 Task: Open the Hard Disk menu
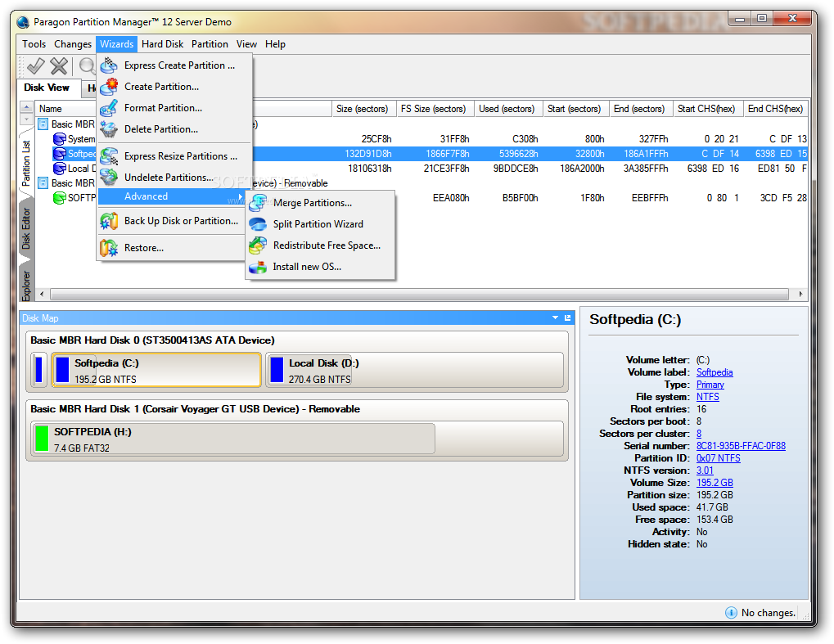tap(162, 44)
